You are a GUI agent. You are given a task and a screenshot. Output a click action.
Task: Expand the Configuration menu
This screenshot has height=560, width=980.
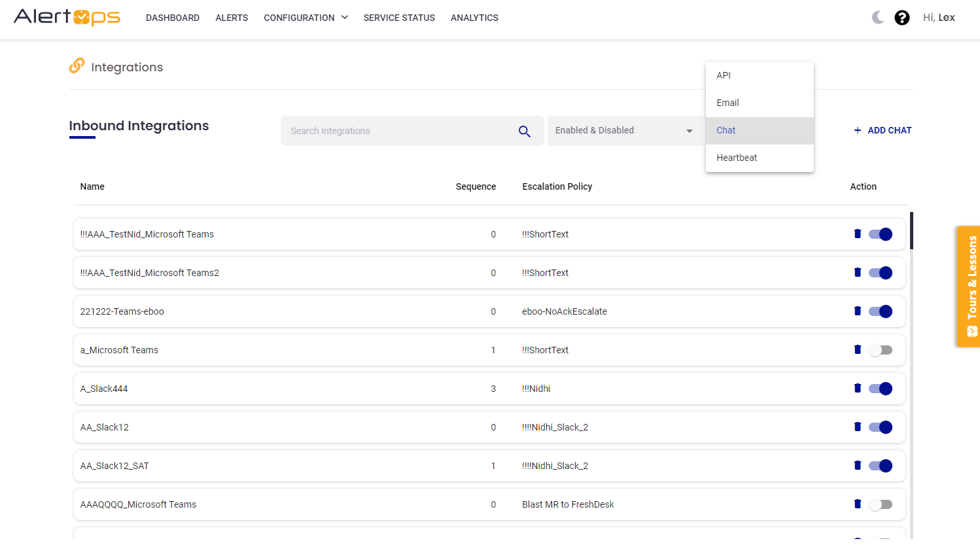tap(306, 18)
